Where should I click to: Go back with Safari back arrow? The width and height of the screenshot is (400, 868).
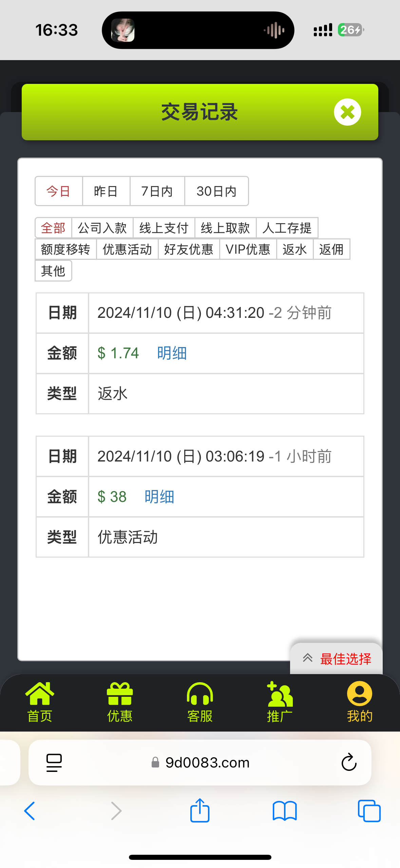point(30,811)
